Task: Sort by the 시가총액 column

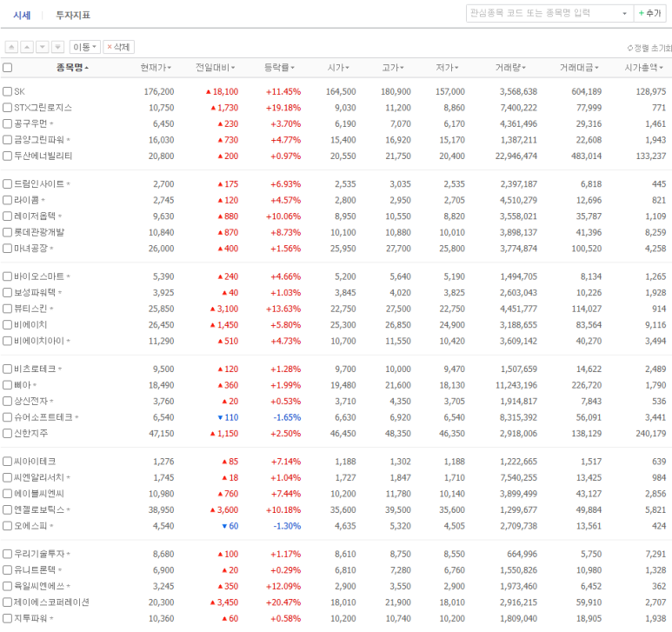Action: pos(643,68)
